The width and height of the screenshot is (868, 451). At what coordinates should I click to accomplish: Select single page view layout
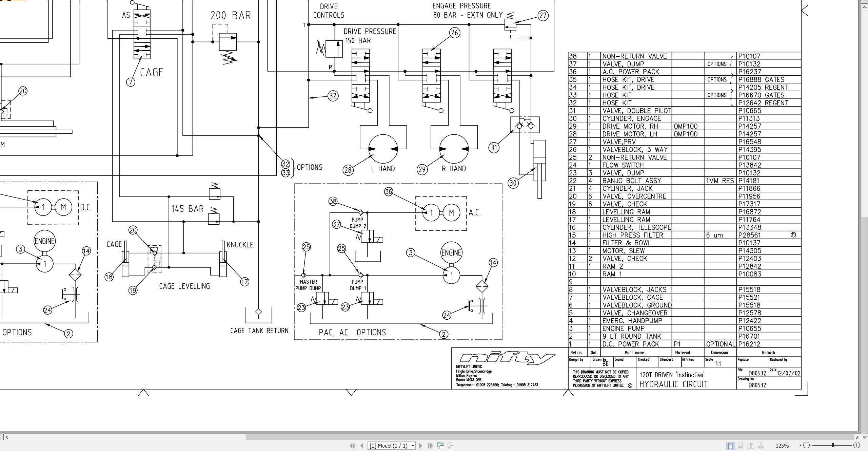(x=731, y=446)
